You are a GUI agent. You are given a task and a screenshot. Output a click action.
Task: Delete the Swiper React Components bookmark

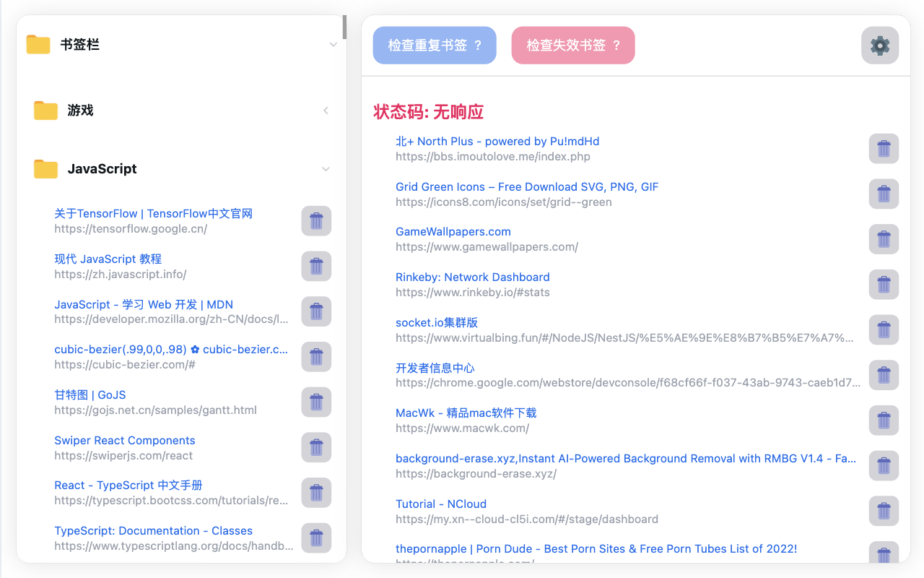[316, 447]
